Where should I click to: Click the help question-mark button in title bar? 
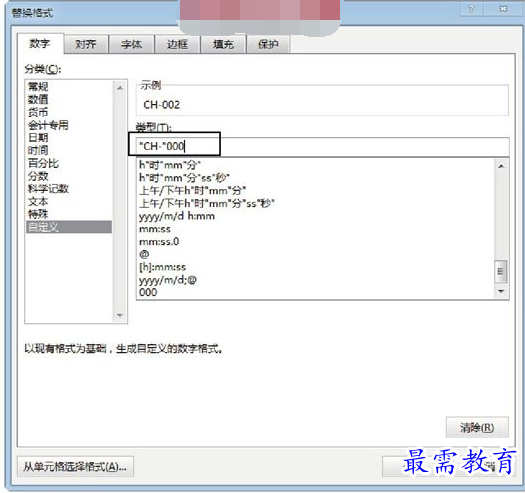471,9
